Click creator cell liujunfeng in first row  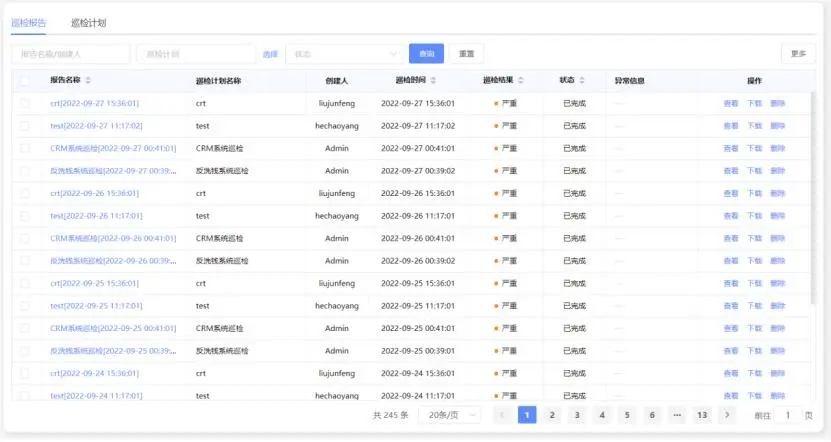click(337, 103)
